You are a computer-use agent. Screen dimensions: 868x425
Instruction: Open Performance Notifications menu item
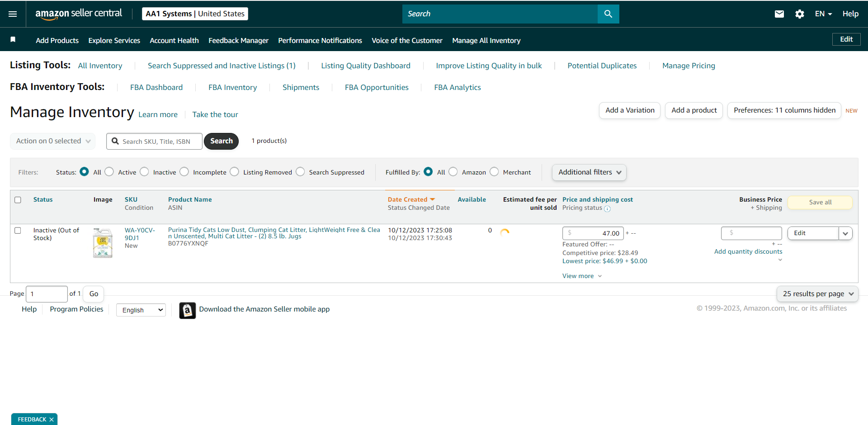point(320,41)
